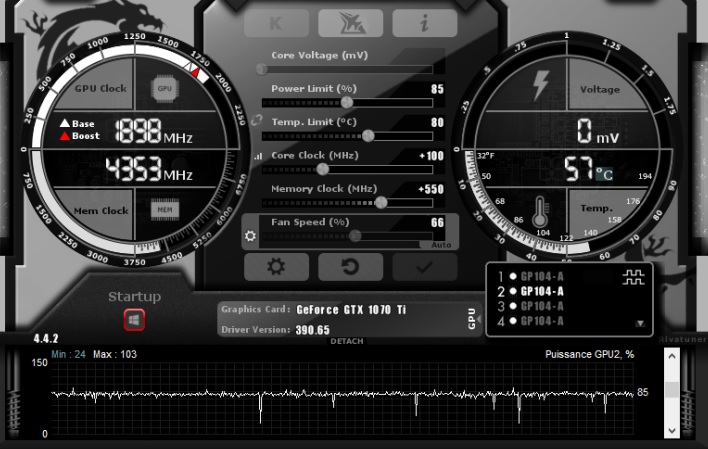Click the Power Limit slider handle
Screen dimensions: 708x449
[x=347, y=102]
